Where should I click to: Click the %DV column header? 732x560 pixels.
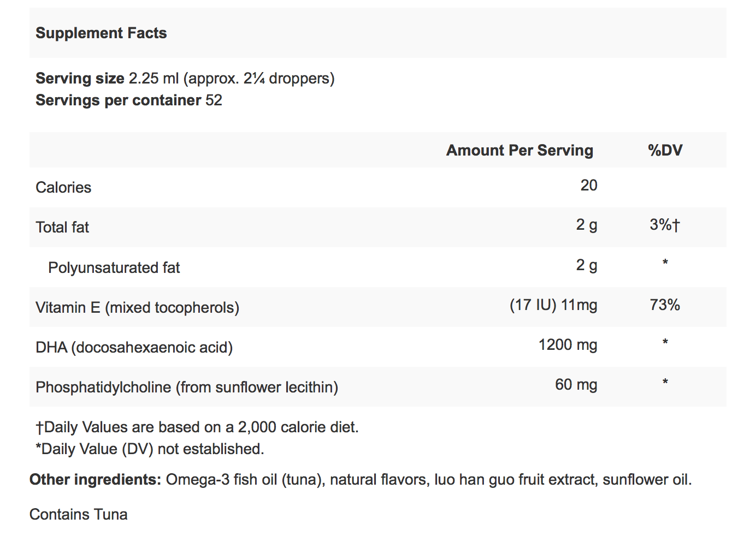click(x=665, y=151)
